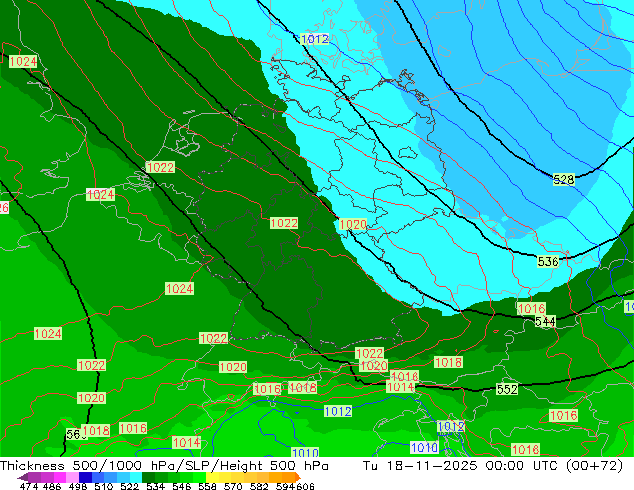The height and width of the screenshot is (490, 634).
Task: Click the legend value 606
Action: pyautogui.click(x=305, y=486)
